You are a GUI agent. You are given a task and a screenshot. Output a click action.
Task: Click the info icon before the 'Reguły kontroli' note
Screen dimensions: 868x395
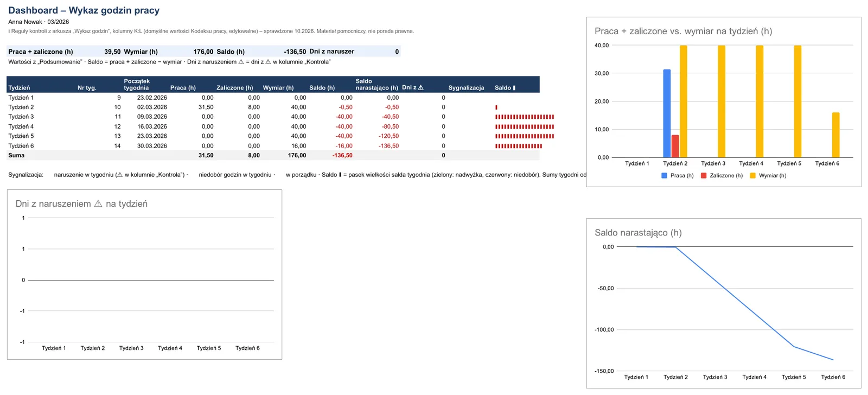point(9,31)
